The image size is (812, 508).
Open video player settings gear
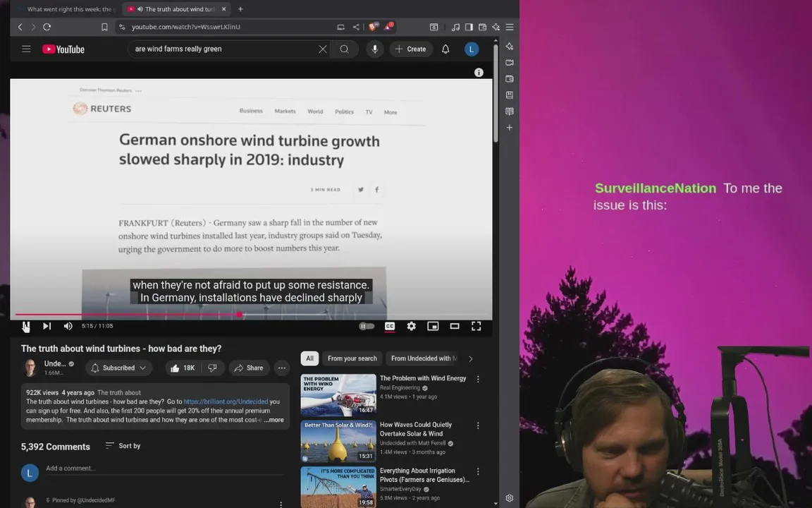(x=411, y=326)
